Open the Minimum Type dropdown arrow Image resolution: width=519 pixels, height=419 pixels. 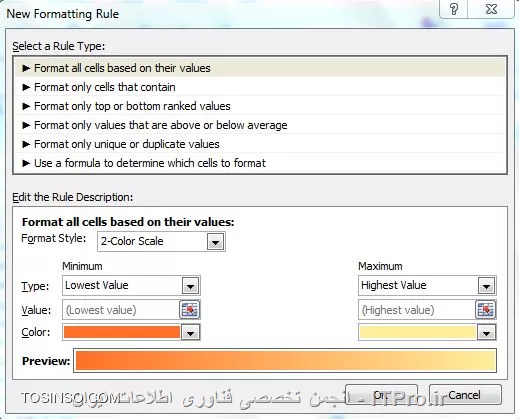tap(190, 286)
